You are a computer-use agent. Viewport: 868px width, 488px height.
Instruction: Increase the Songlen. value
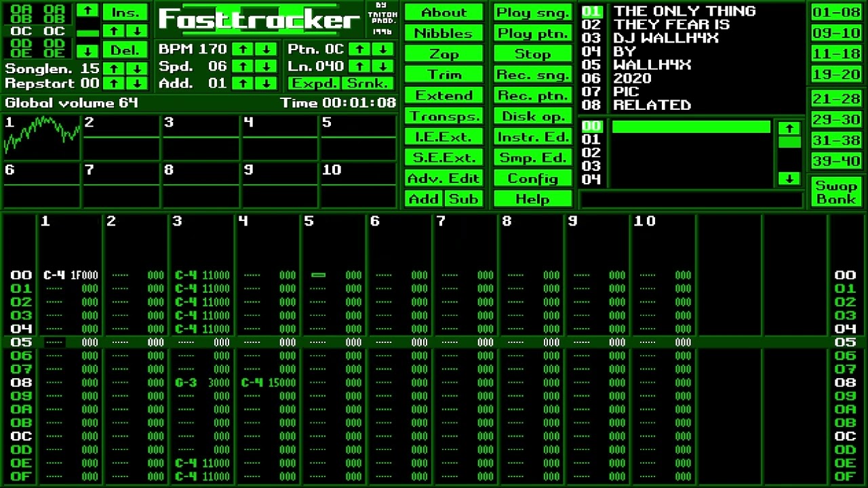[115, 68]
